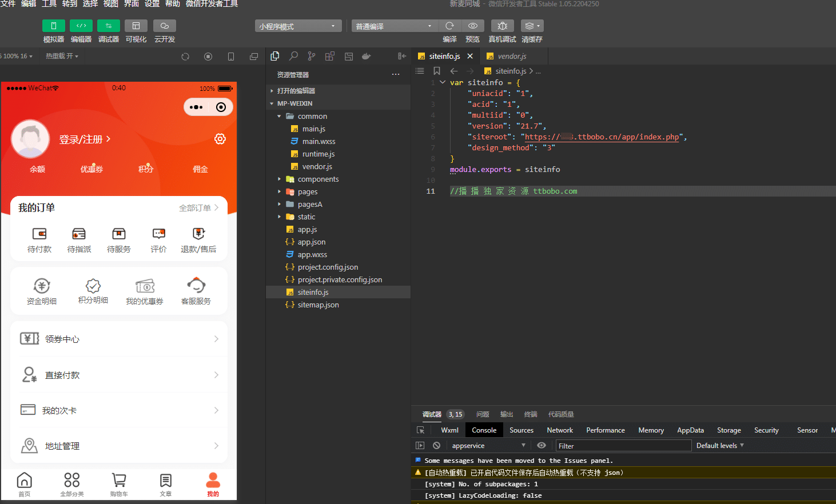Open the Visualization tool
The image size is (836, 504).
coord(136,26)
